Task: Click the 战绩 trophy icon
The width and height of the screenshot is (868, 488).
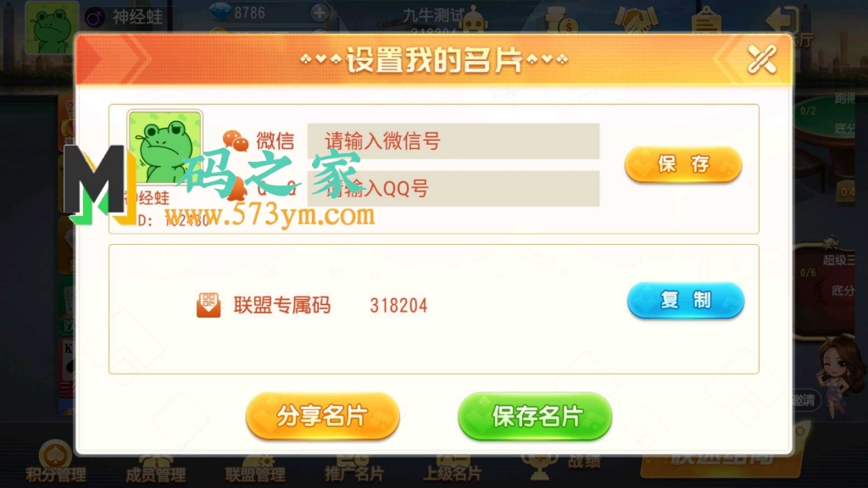Action: (x=538, y=467)
